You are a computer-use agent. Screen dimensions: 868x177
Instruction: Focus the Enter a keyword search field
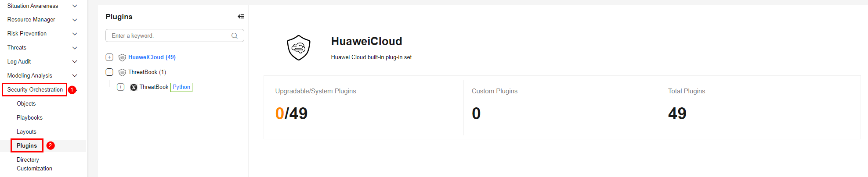169,36
